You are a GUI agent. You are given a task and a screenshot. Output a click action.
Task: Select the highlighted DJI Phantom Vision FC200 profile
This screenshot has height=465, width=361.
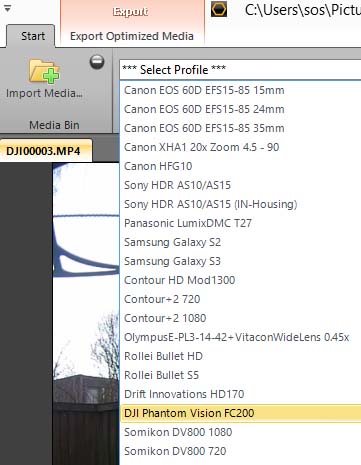tap(240, 413)
